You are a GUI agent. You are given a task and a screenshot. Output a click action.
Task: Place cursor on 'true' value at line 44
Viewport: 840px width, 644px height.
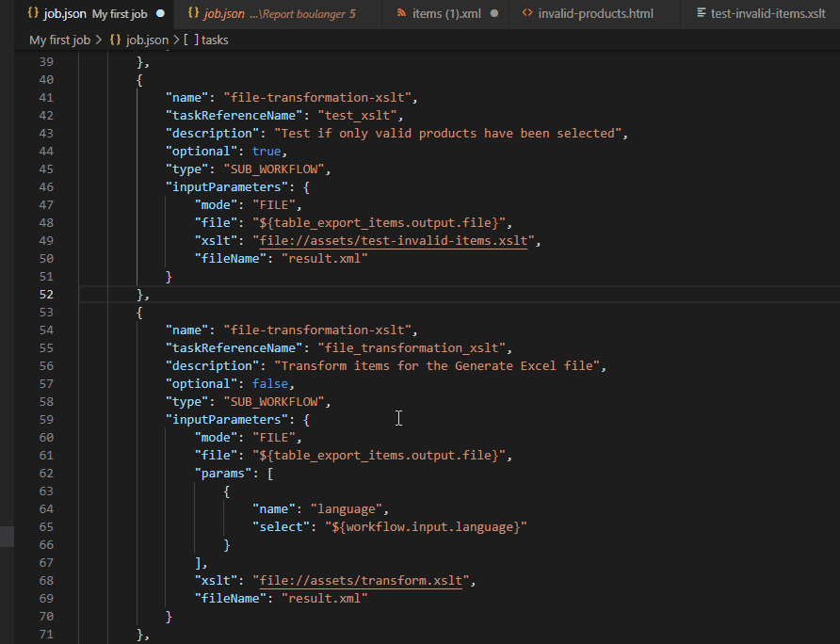click(267, 151)
